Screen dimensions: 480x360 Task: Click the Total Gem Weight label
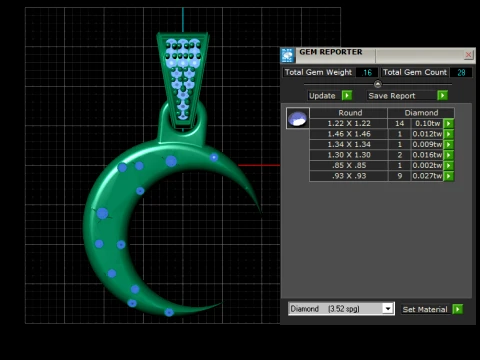pos(318,72)
